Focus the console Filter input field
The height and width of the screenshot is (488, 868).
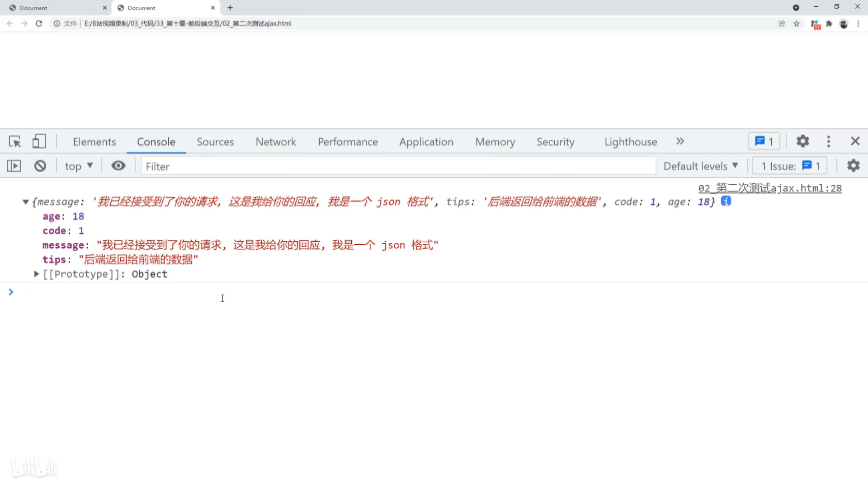tap(398, 166)
